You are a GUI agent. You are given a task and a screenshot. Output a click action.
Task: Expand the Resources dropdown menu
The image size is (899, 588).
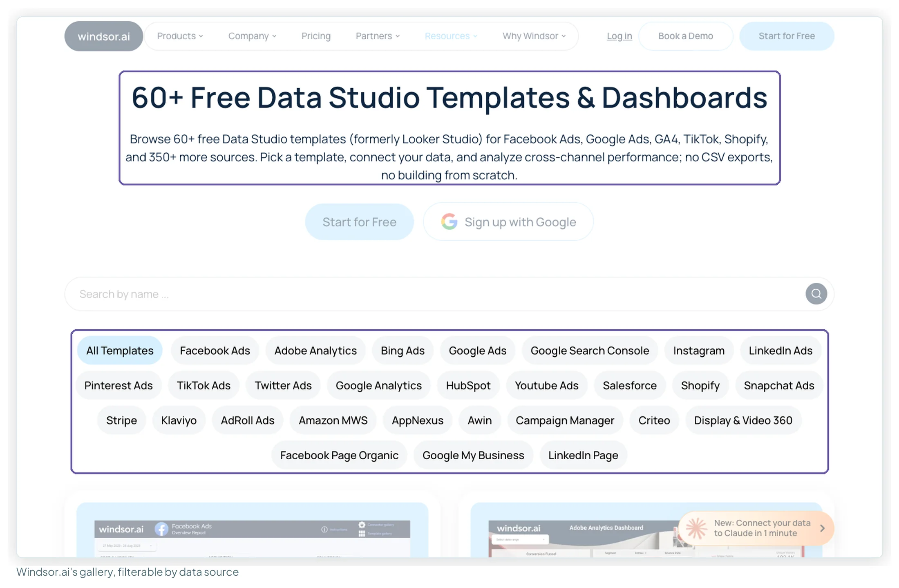[451, 36]
